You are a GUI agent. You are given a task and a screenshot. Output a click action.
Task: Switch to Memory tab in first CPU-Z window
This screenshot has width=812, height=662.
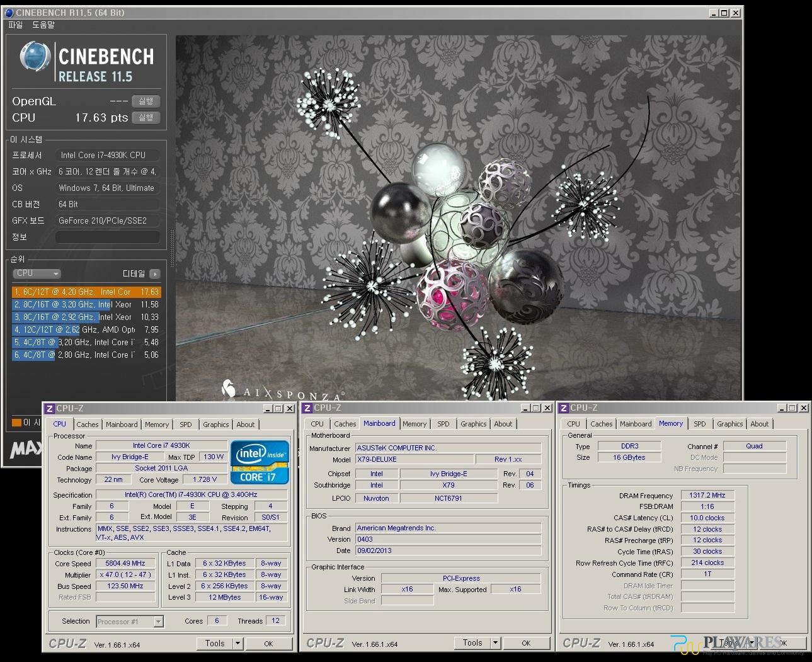(157, 425)
